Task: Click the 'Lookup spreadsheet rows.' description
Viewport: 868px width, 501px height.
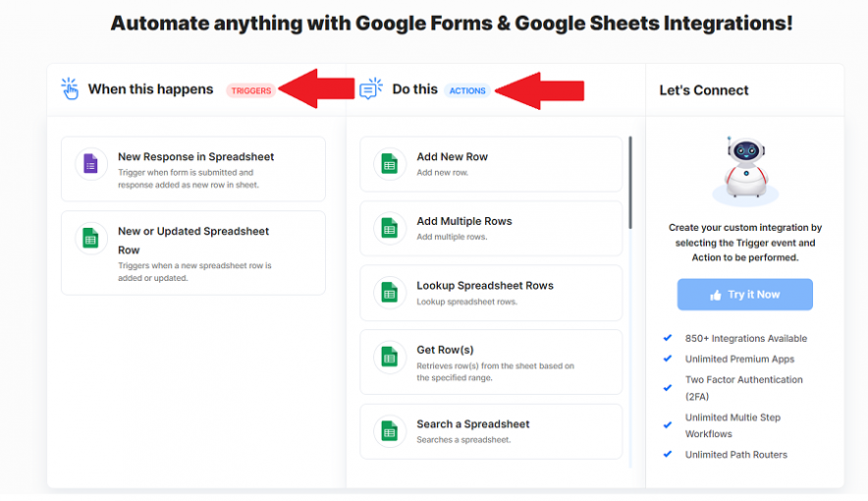Action: [466, 302]
